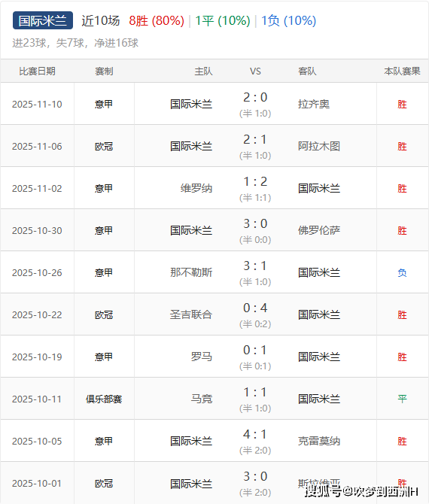Click the 意甲 cell in 2025-10-19 row

pos(104,357)
